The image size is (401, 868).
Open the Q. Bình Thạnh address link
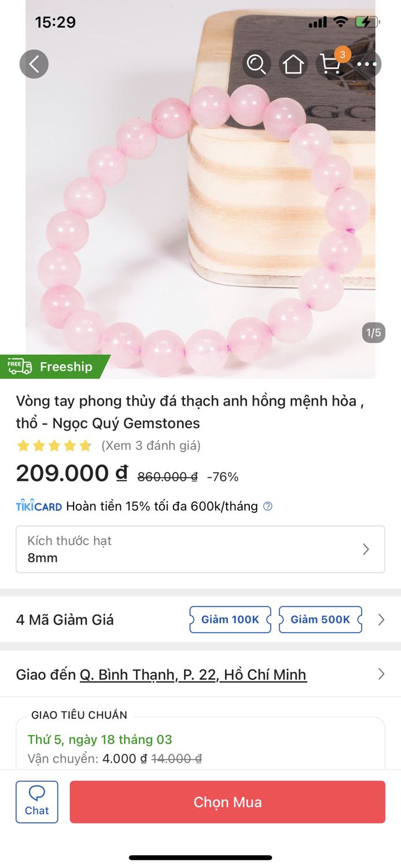[x=193, y=675]
